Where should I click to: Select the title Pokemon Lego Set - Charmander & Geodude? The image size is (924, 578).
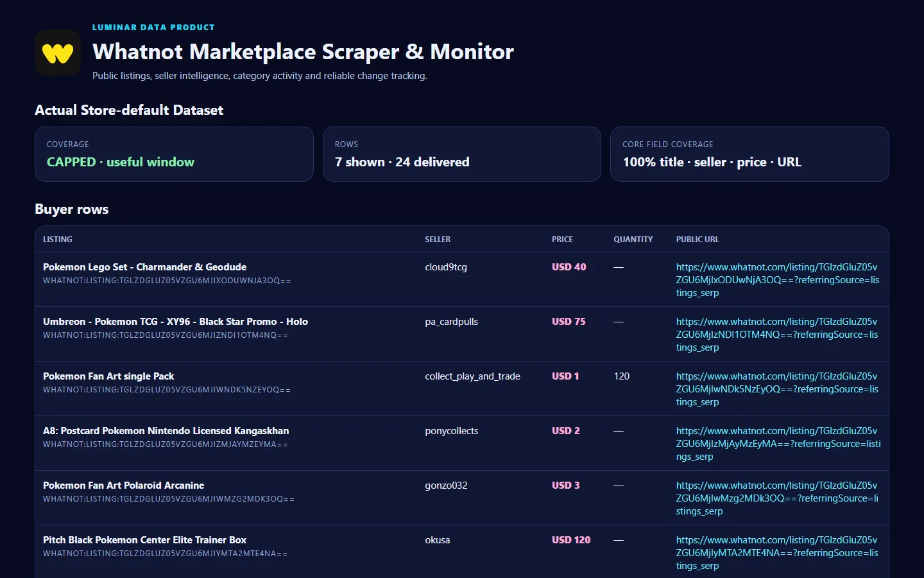(x=144, y=267)
